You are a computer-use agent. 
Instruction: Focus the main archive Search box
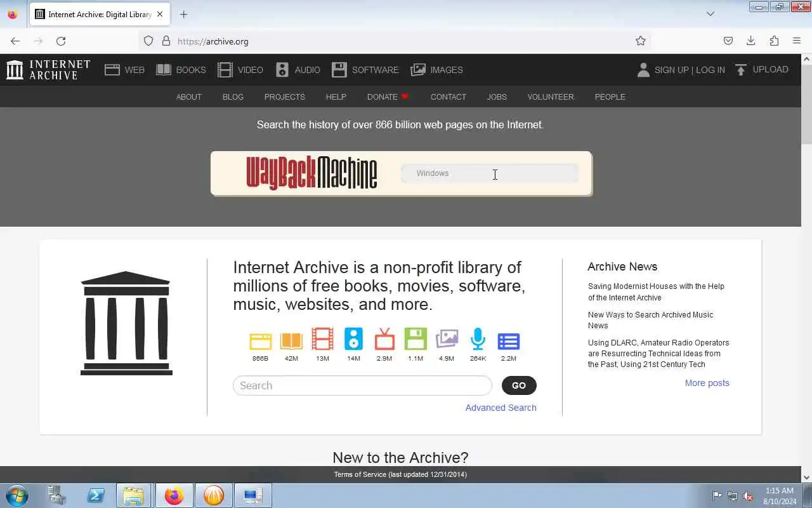[362, 385]
